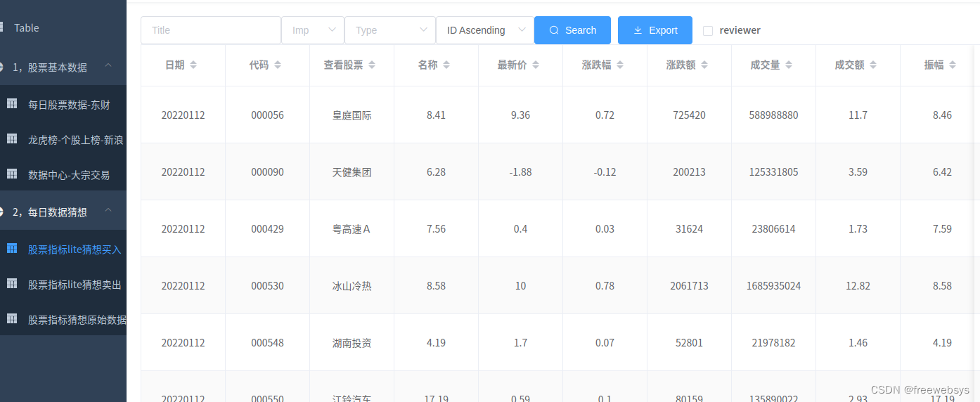Click stock name 冰山冷热

coord(352,286)
